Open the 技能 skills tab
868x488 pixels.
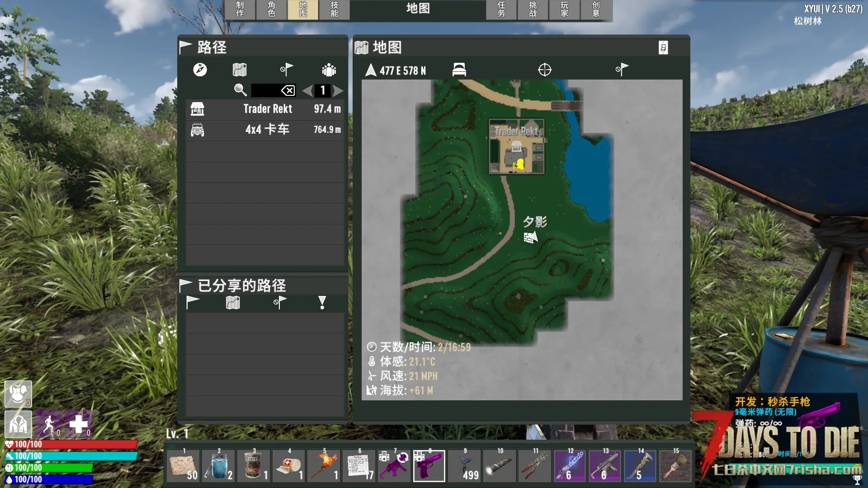[x=334, y=9]
